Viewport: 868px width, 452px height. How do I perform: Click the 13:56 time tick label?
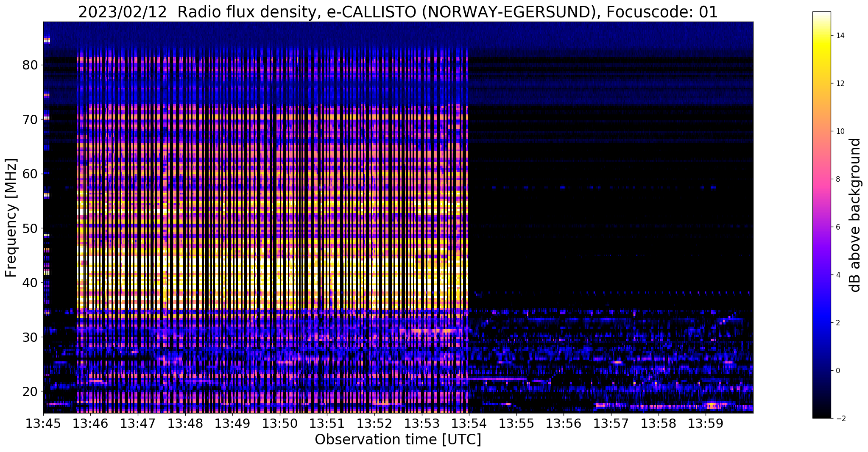pos(564,423)
